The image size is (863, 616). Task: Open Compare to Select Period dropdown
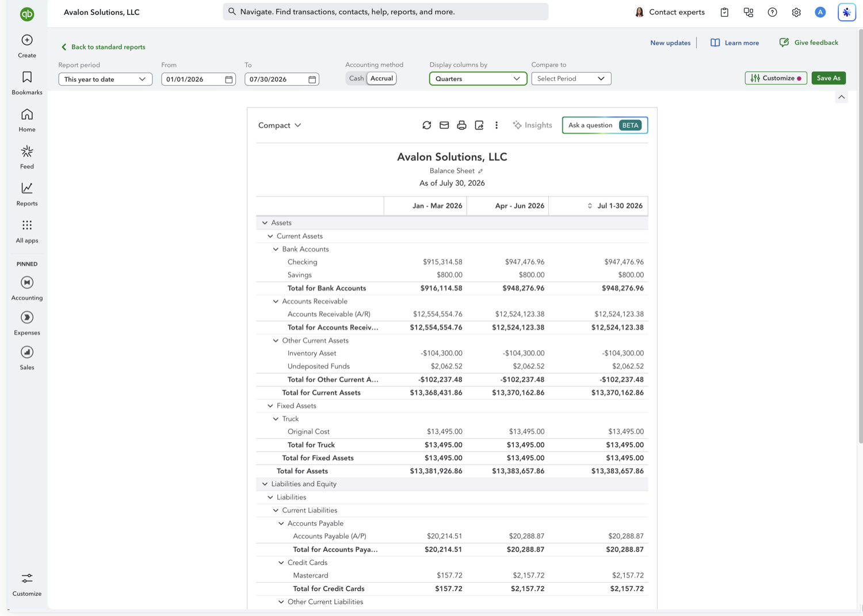pyautogui.click(x=571, y=79)
